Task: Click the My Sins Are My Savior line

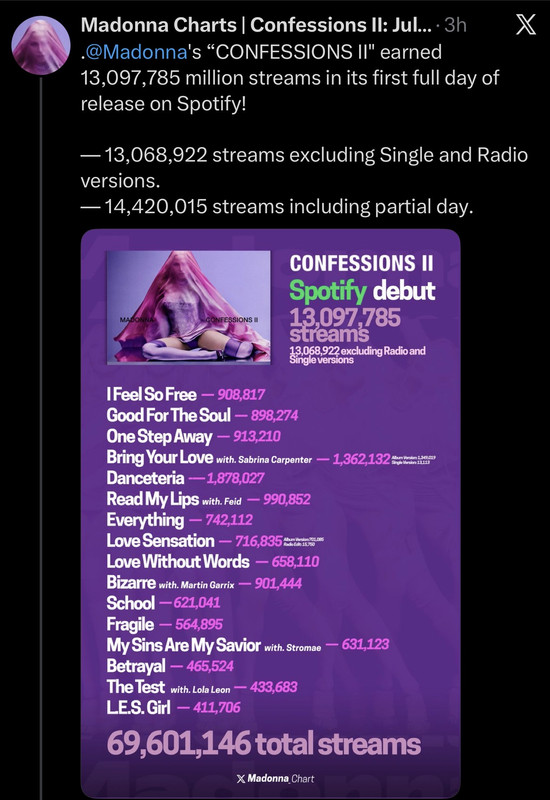Action: (247, 645)
